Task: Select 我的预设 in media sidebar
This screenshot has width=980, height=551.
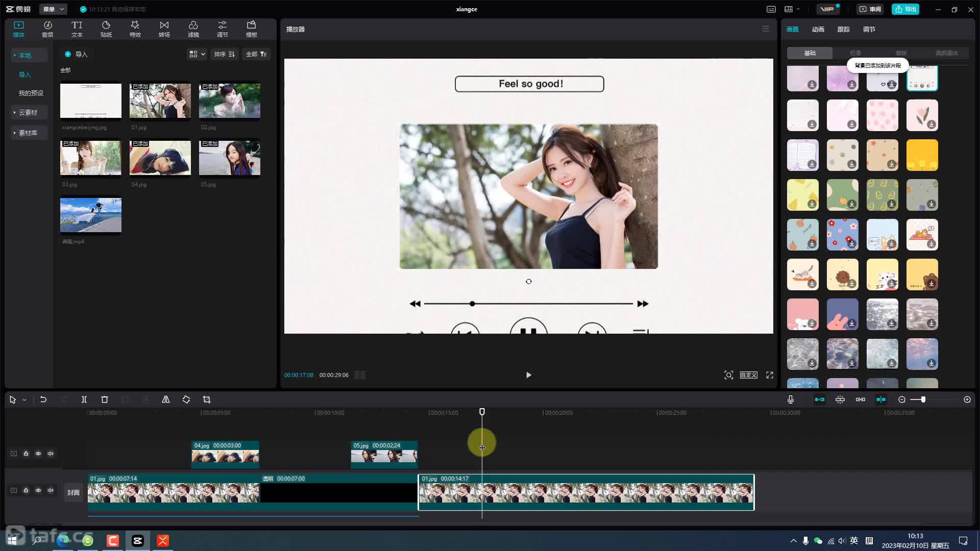Action: 31,93
